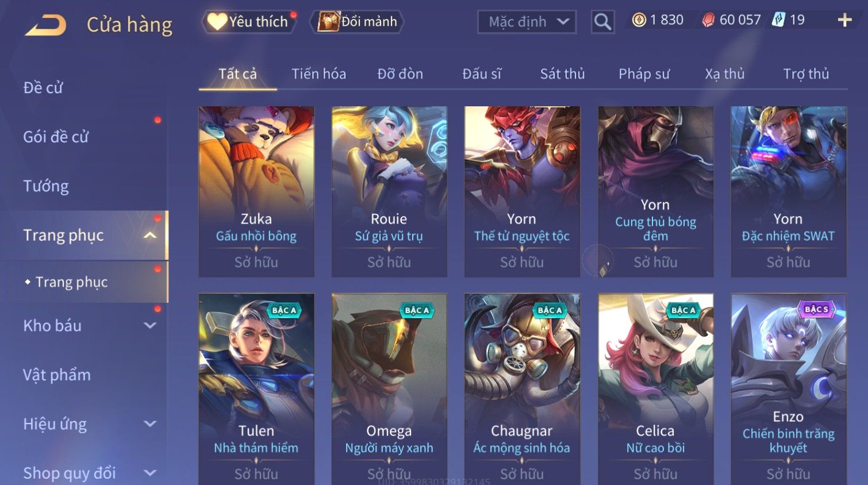Open the Mặc định sort dropdown
Viewport: 868px width, 485px height.
[527, 22]
